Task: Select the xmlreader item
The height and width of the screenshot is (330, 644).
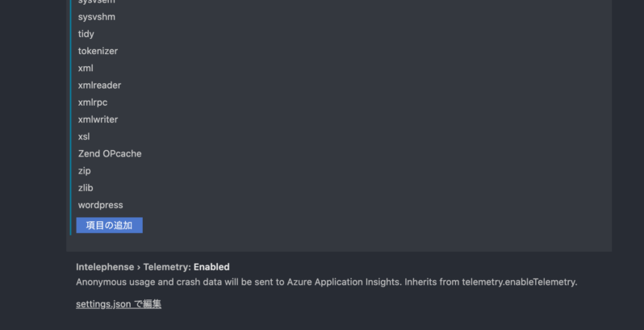Action: pos(99,86)
